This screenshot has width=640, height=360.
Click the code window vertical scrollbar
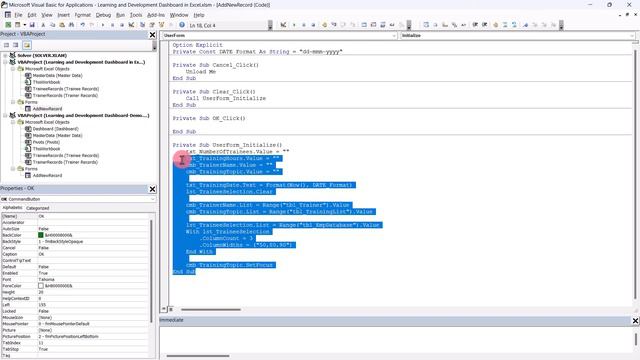(636, 176)
